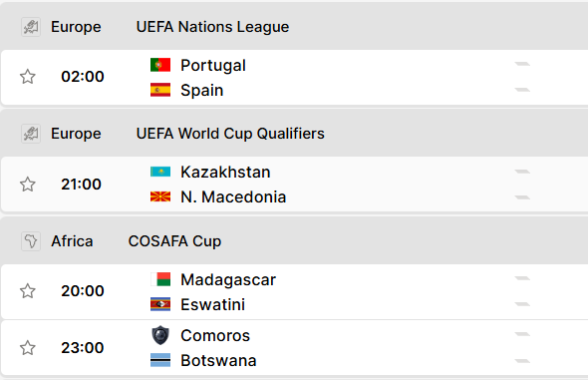The height and width of the screenshot is (380, 588).
Task: Click the Spain flag icon
Action: 160,90
